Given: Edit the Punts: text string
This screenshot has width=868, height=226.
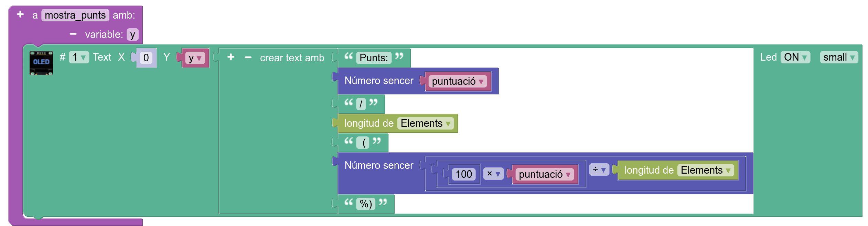Looking at the screenshot, I should 374,58.
